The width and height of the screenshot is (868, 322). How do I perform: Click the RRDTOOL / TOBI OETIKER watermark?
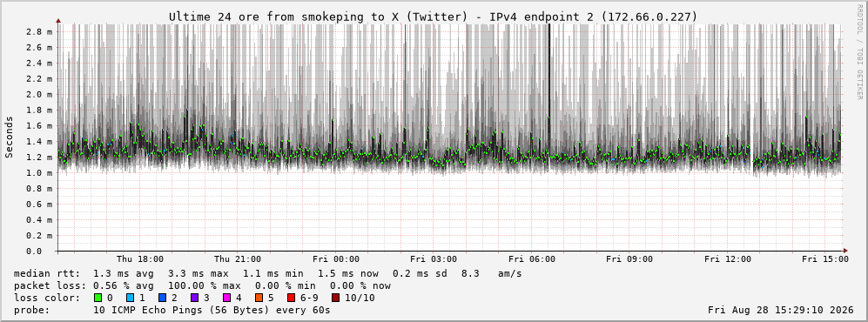tap(859, 52)
